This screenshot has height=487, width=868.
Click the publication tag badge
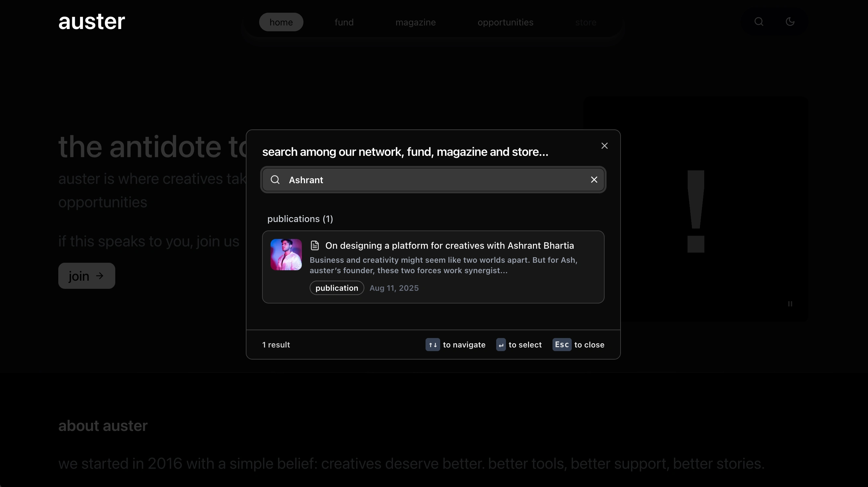336,288
